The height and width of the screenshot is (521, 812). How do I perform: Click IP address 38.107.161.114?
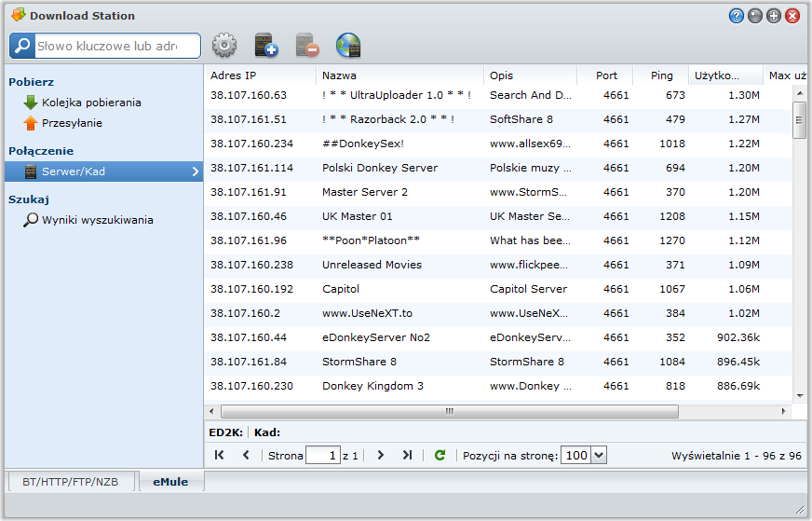pyautogui.click(x=251, y=168)
